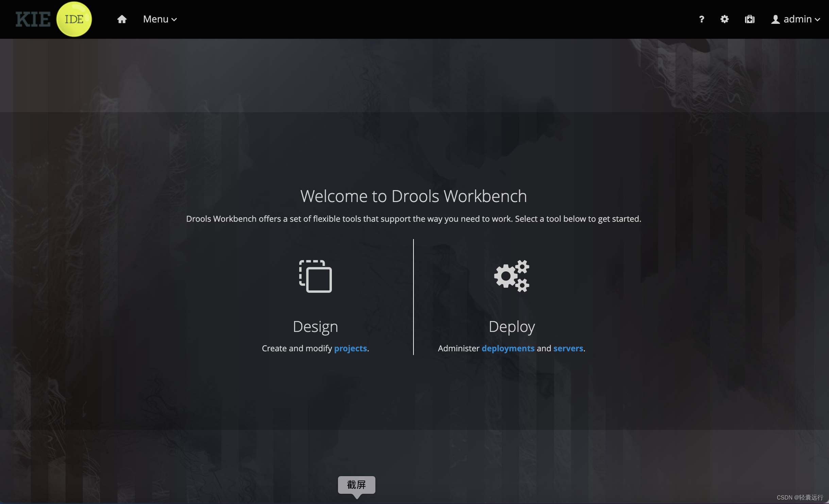
Task: Click the yellow IDE circle logo
Action: 74,19
